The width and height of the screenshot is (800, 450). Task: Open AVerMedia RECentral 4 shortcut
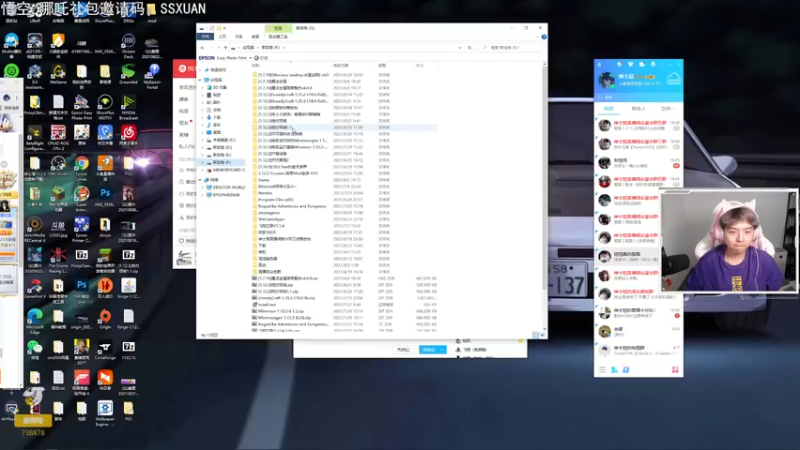pos(34,230)
